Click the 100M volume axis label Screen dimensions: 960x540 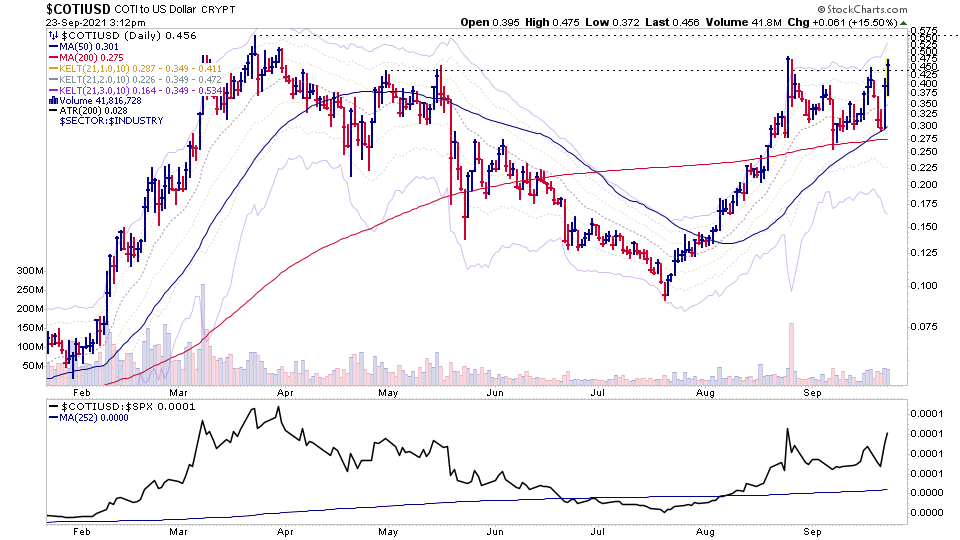pyautogui.click(x=31, y=347)
